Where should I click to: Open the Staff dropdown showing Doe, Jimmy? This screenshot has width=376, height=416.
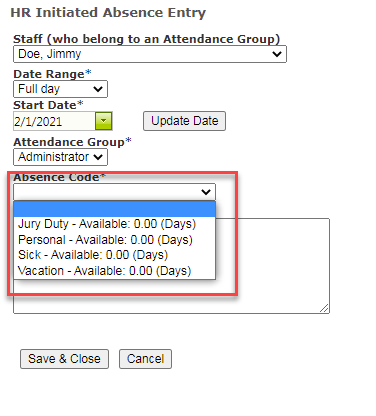coord(150,54)
